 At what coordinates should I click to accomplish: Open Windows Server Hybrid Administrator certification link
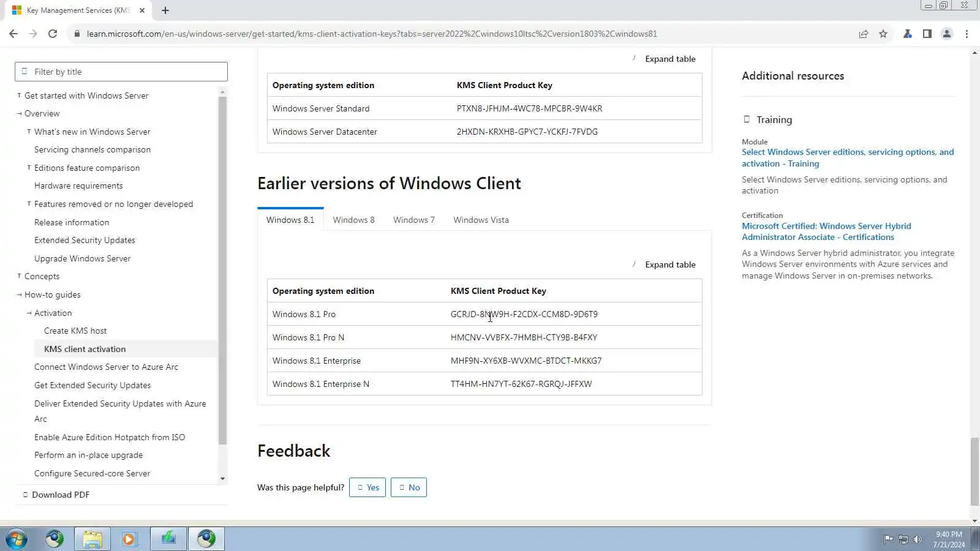pyautogui.click(x=826, y=231)
